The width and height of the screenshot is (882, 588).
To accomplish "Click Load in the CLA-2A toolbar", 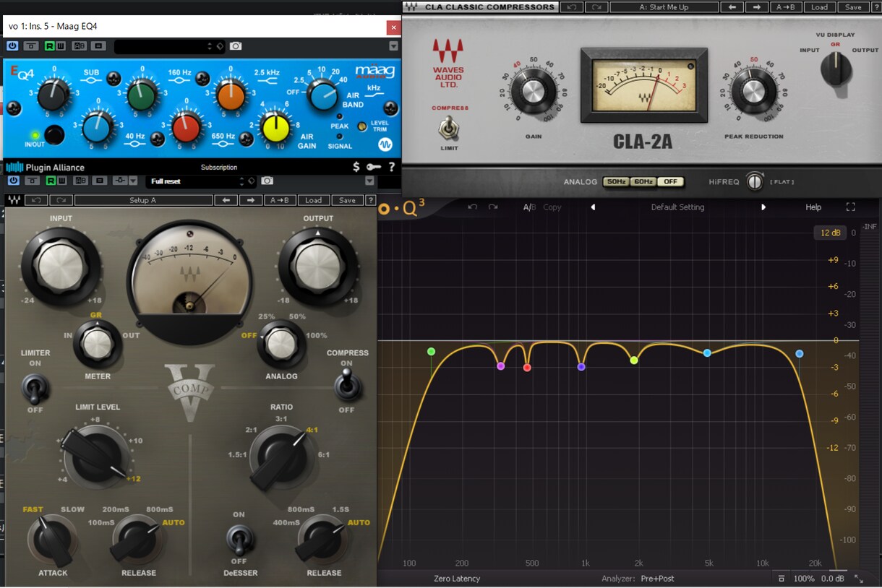I will [819, 7].
